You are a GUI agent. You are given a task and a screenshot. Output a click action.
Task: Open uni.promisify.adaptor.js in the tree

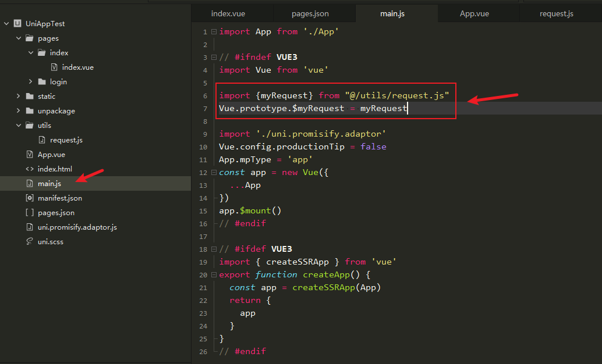click(77, 227)
